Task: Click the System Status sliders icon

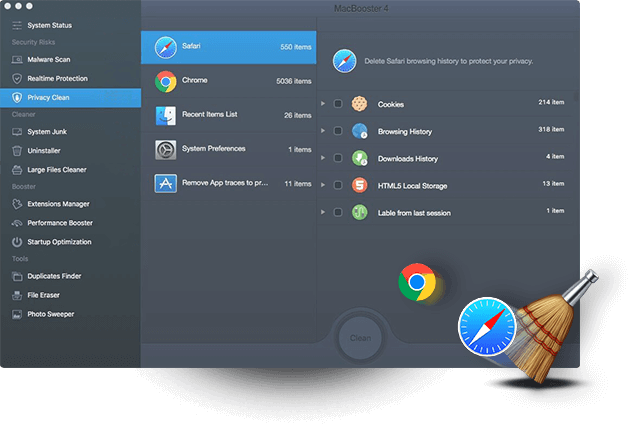Action: 17,25
